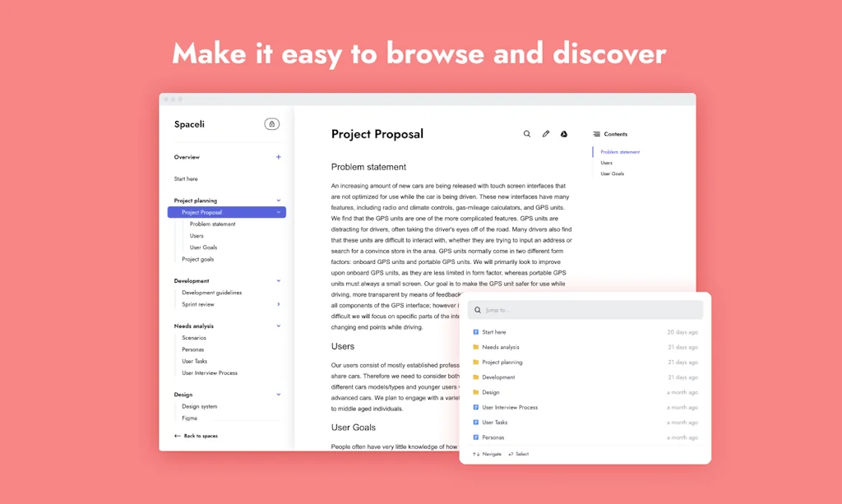The height and width of the screenshot is (504, 842).
Task: Click the Google Drive icon next to edit
Action: tap(564, 133)
